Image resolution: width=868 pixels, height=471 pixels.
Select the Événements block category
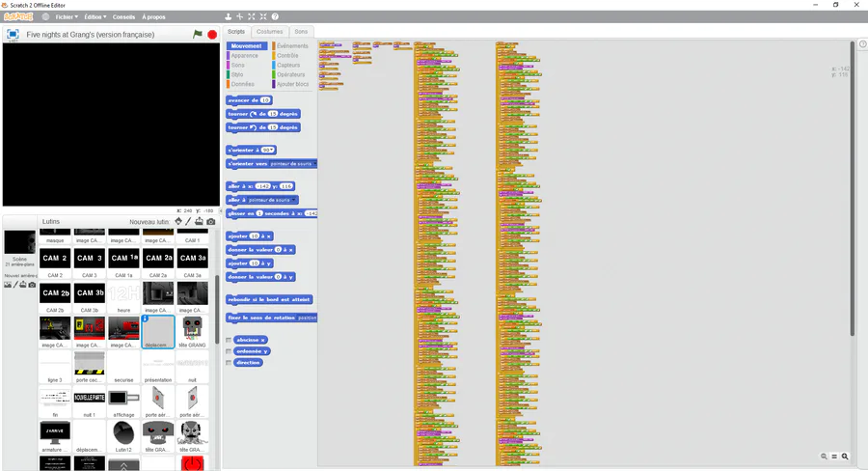pos(292,46)
